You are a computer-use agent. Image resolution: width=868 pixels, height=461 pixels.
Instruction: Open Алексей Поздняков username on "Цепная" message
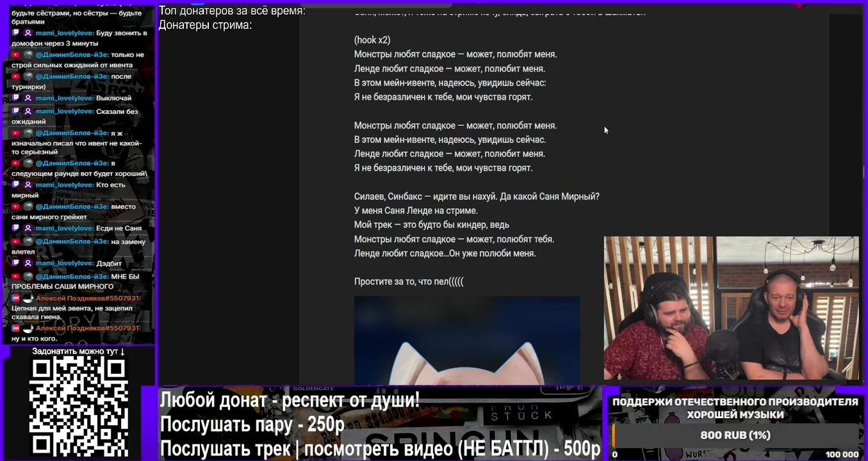tap(88, 298)
